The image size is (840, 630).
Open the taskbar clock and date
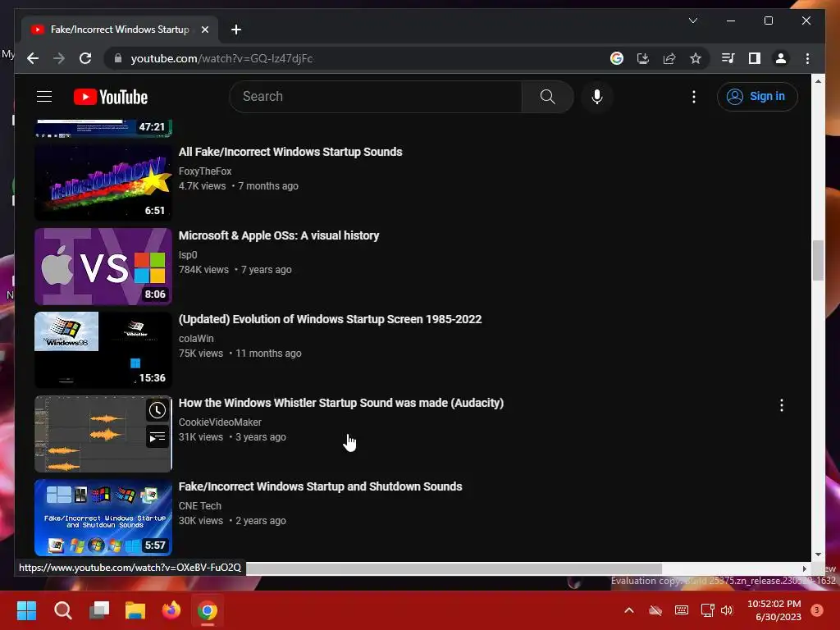pos(774,610)
